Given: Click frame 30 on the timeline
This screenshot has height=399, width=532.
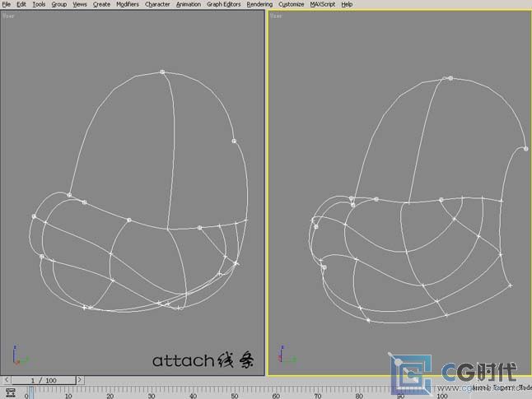Looking at the screenshot, I should pos(152,396).
